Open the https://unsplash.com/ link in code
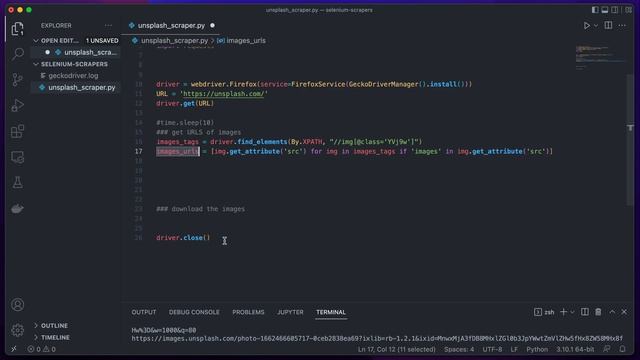 tap(224, 94)
